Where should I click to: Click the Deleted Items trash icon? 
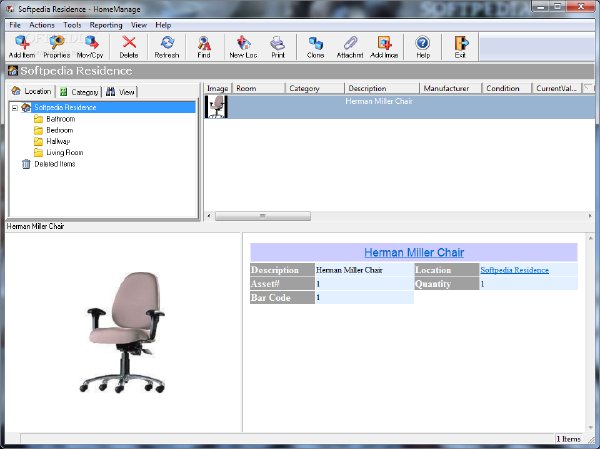(26, 164)
